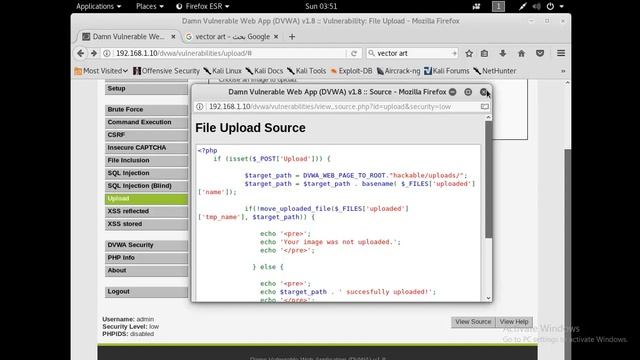The width and height of the screenshot is (640, 360).
Task: Open SQL Injection (Blind) page
Action: pyautogui.click(x=146, y=186)
